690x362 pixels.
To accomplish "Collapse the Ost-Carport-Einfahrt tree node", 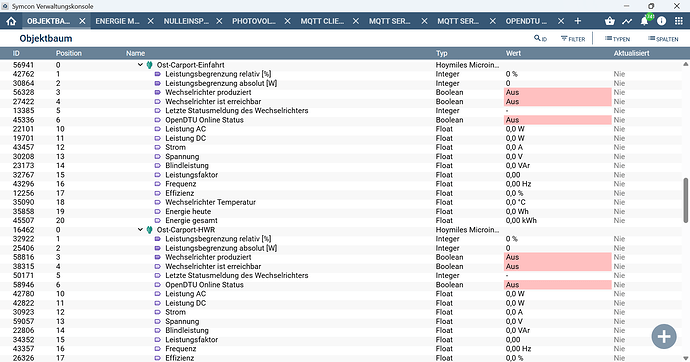I will pos(140,65).
